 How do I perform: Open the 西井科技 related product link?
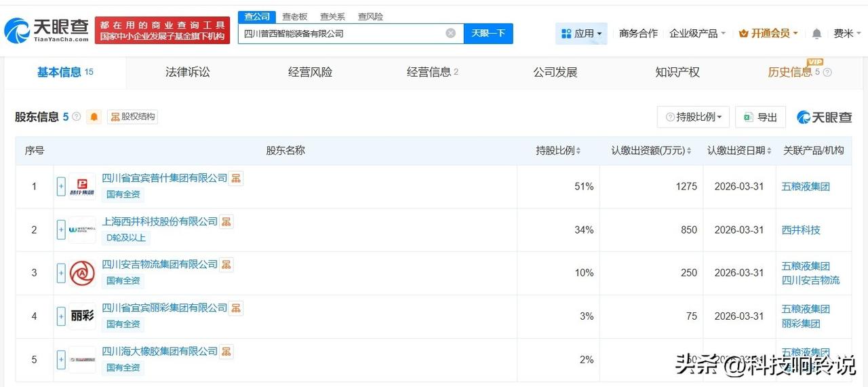tap(801, 230)
